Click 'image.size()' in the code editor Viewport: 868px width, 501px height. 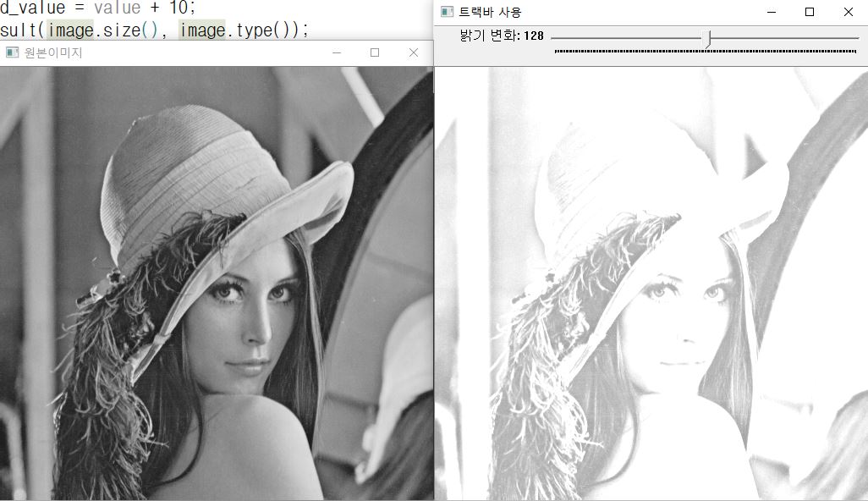(103, 30)
